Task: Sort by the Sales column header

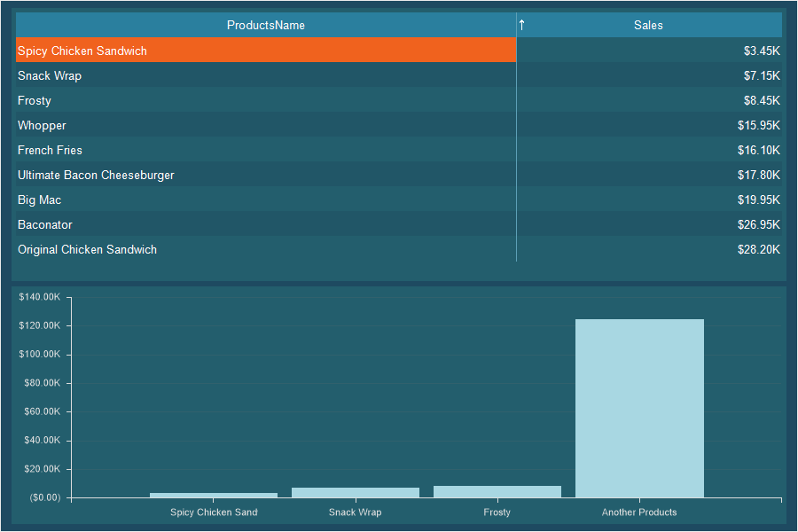Action: (648, 25)
